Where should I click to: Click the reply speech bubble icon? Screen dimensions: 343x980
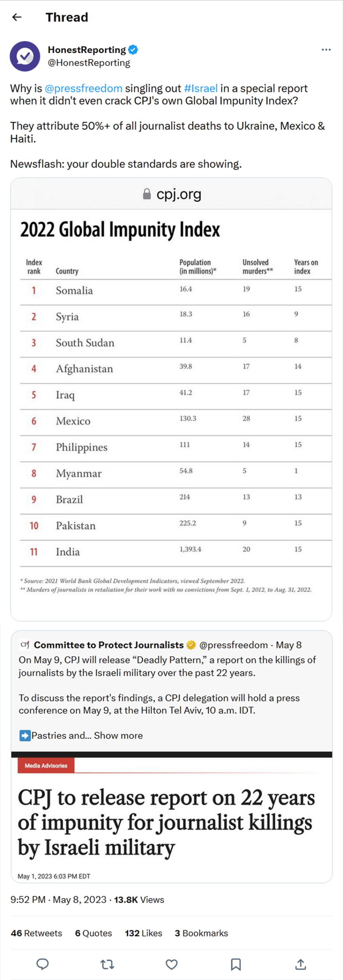pyautogui.click(x=42, y=964)
